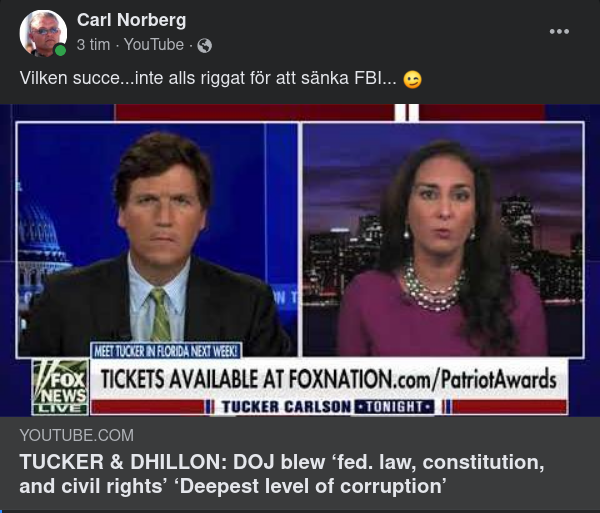Click the green online status dot

tap(60, 50)
